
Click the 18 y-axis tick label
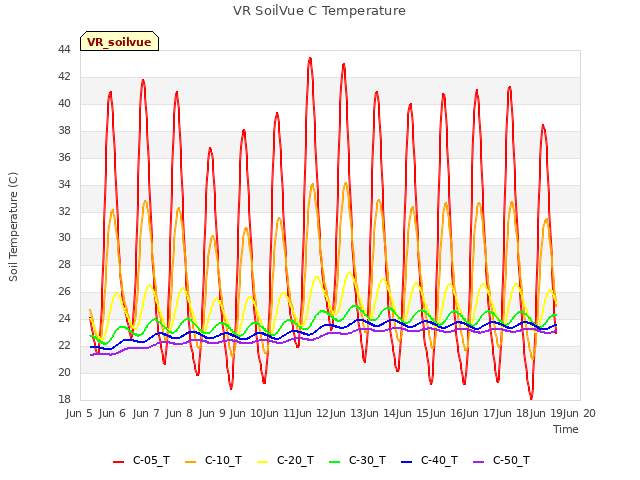tap(64, 399)
